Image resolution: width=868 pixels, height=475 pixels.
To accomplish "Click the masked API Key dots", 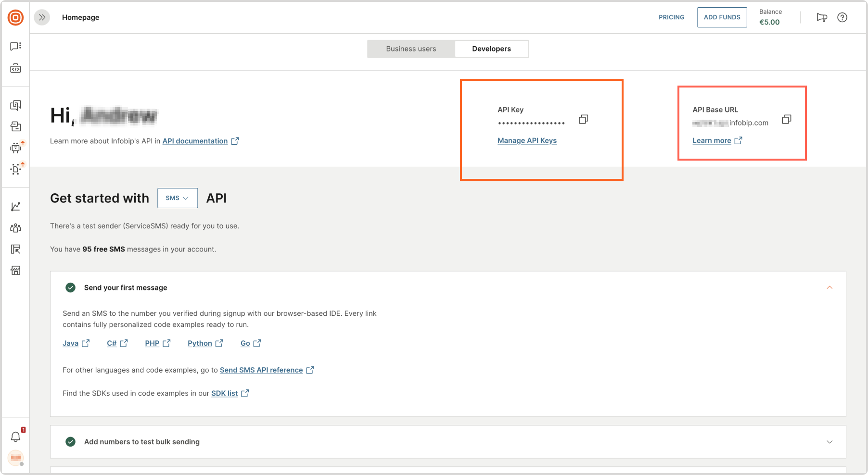I will 531,124.
